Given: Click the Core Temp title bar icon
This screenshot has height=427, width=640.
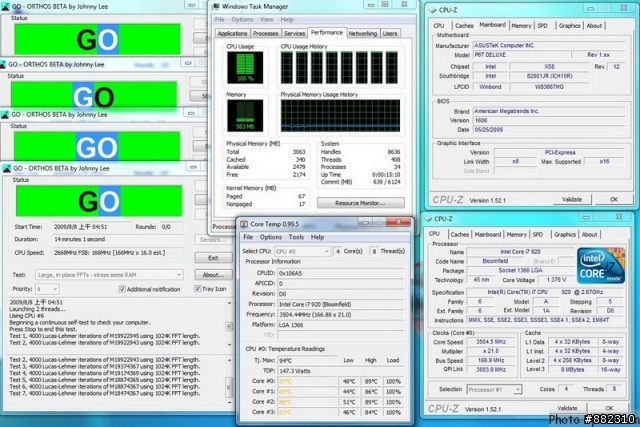Looking at the screenshot, I should 244,224.
